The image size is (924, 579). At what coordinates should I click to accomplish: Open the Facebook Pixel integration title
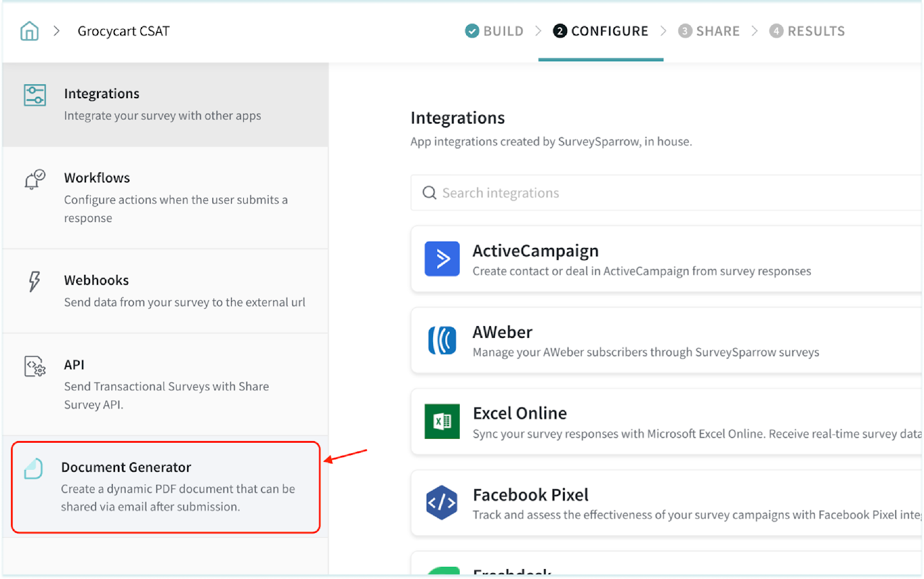coord(530,495)
